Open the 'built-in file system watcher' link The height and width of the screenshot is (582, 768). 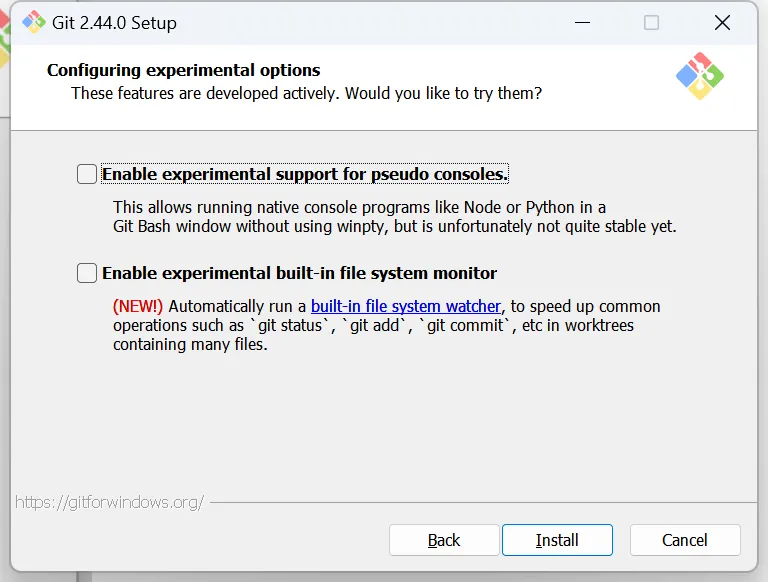(405, 306)
